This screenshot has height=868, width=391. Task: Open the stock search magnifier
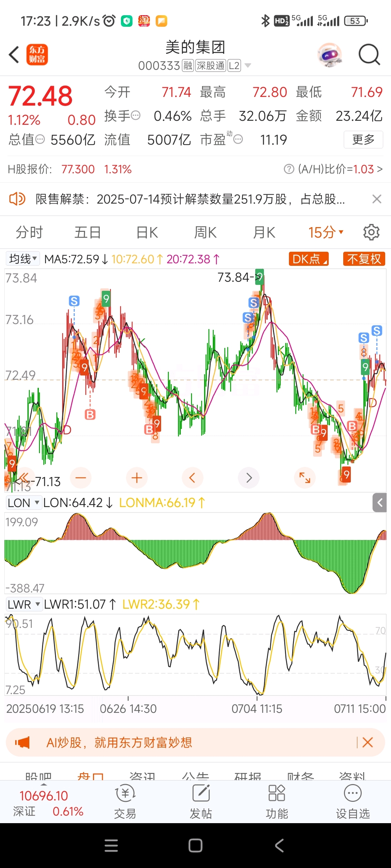click(x=369, y=55)
